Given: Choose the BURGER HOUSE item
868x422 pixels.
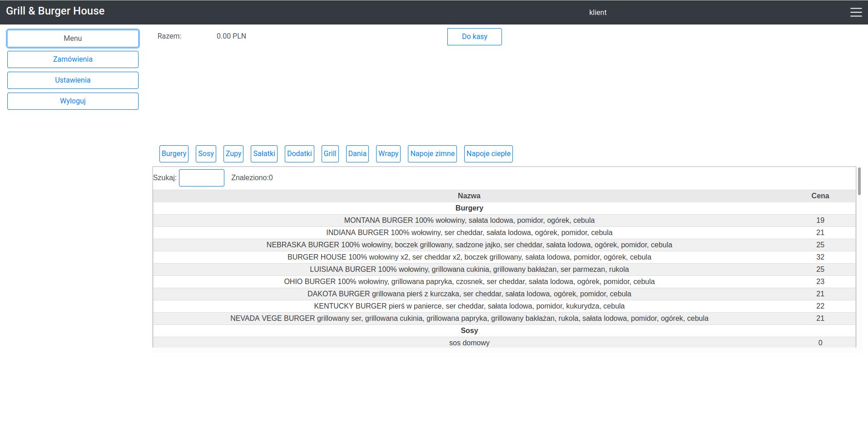Looking at the screenshot, I should [x=504, y=257].
